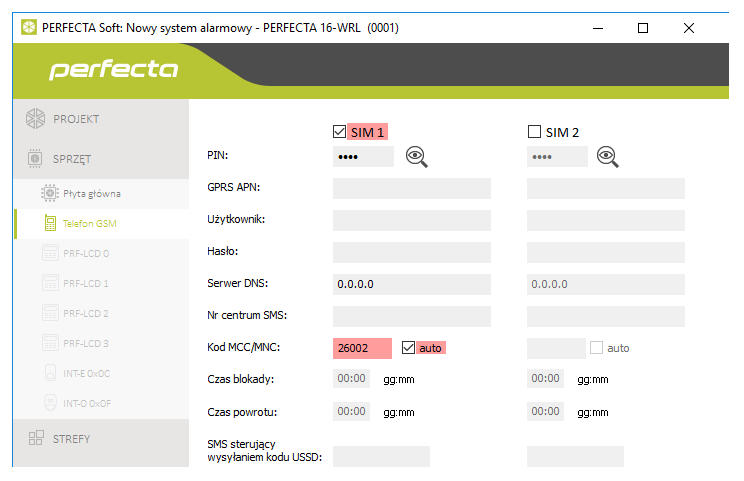The width and height of the screenshot is (744, 481).
Task: Select PRF-LCD 2 keypad entry
Action: pyautogui.click(x=101, y=314)
